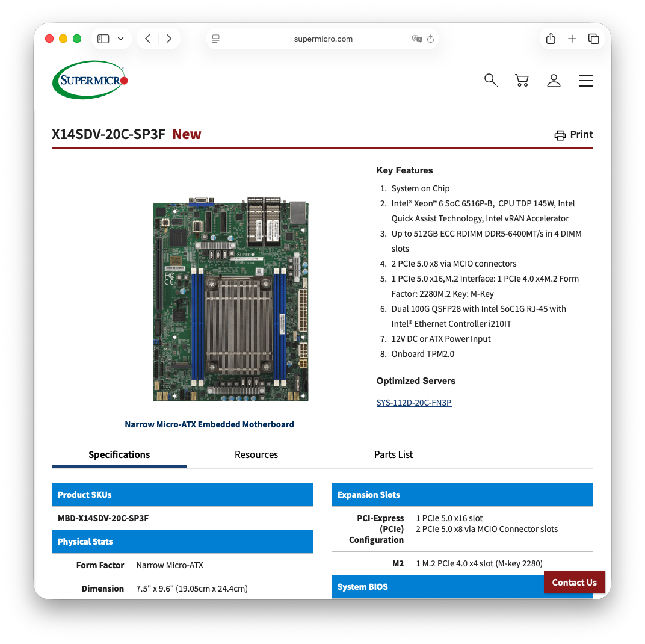Open the SYS-112D-20C-FN3P server link
Image resolution: width=645 pixels, height=644 pixels.
[414, 403]
